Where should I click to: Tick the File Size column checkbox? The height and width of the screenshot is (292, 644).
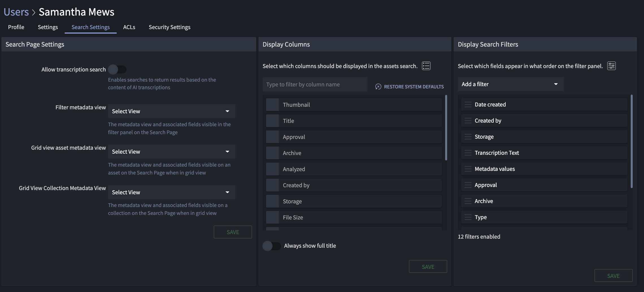(x=273, y=217)
